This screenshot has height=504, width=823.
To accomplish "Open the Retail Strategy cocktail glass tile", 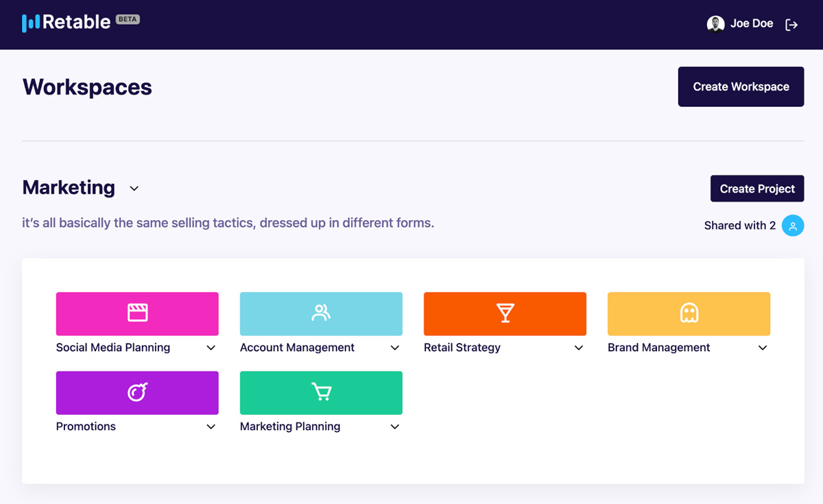I will [x=505, y=313].
